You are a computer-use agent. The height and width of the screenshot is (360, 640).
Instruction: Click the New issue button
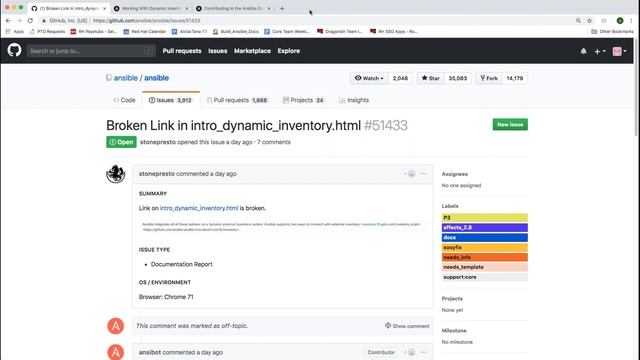(510, 124)
